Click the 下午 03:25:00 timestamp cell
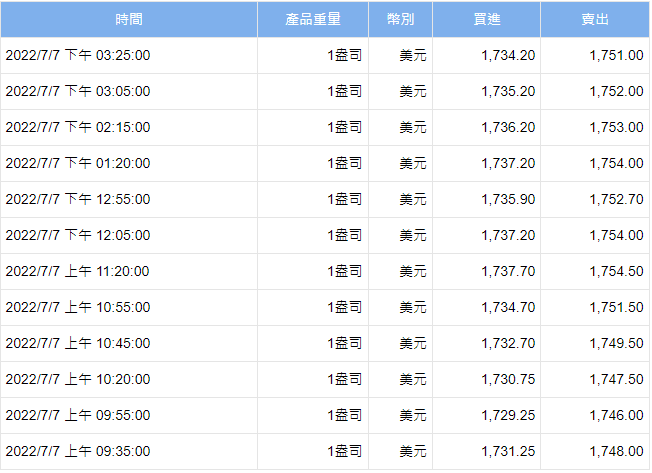652x473 pixels. click(x=78, y=55)
